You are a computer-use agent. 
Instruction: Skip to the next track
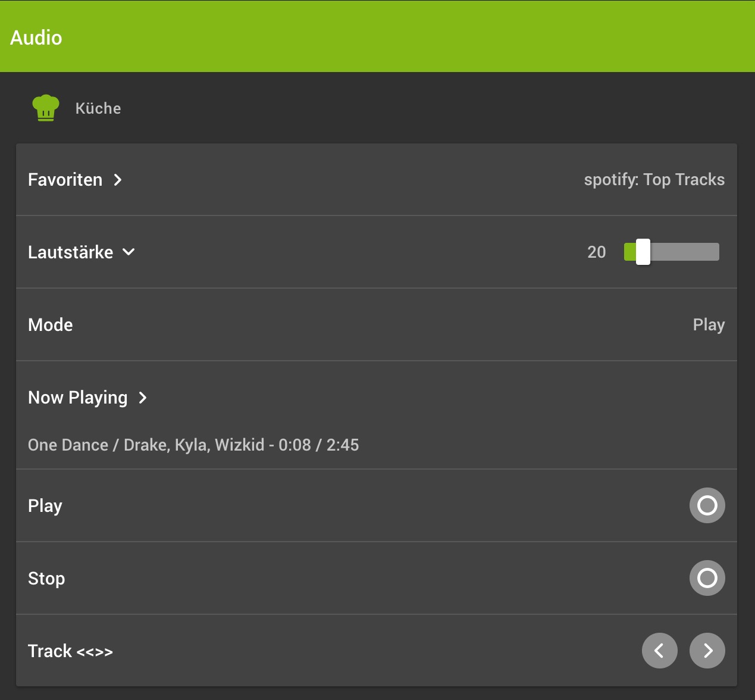point(707,651)
